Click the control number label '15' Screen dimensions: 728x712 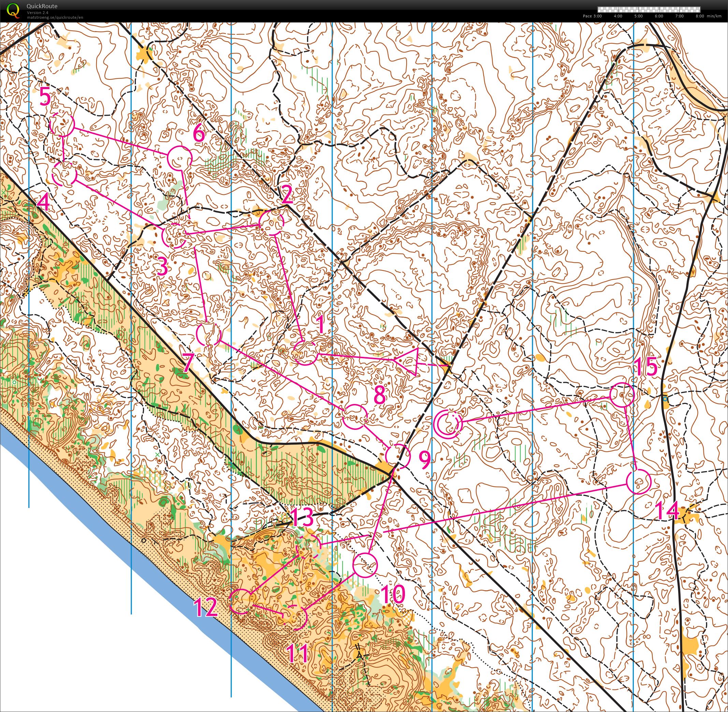pyautogui.click(x=646, y=366)
